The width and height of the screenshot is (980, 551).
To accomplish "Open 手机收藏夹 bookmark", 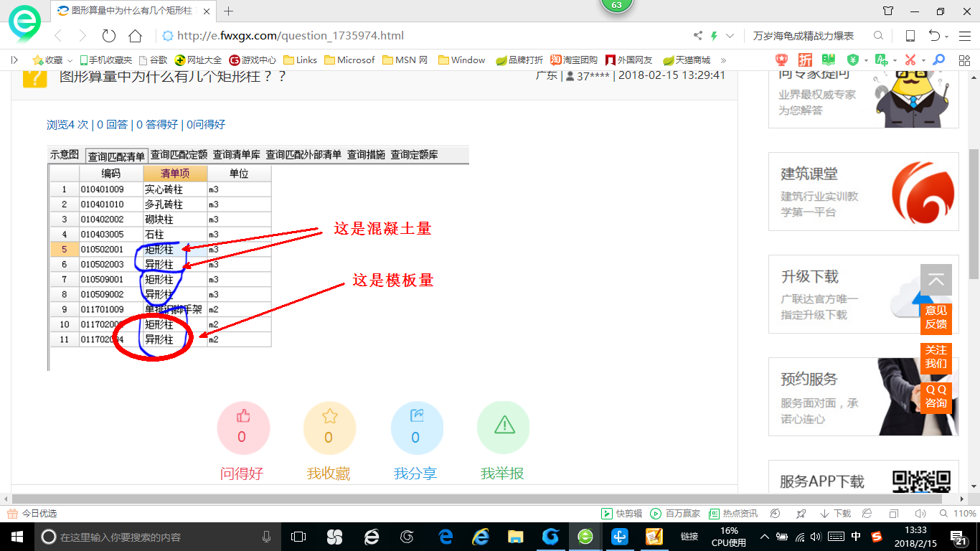I will [x=106, y=60].
